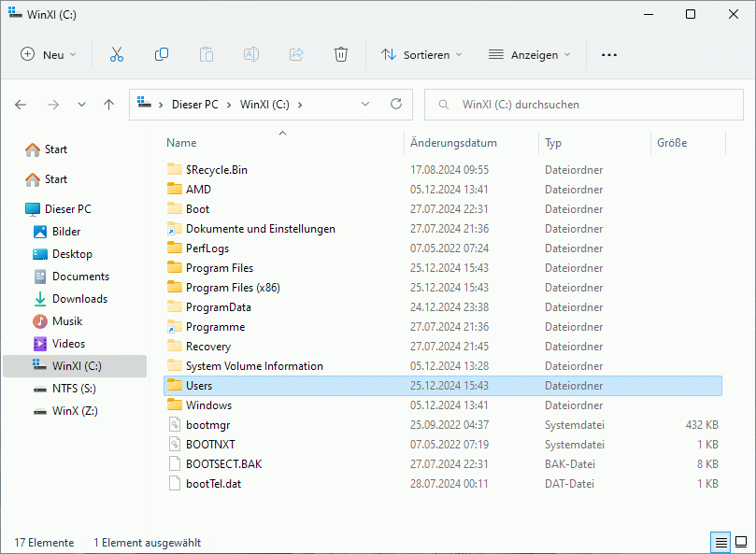The image size is (756, 554).
Task: Expand chevron after WinXI (C:) in breadcrumb
Action: tap(300, 105)
